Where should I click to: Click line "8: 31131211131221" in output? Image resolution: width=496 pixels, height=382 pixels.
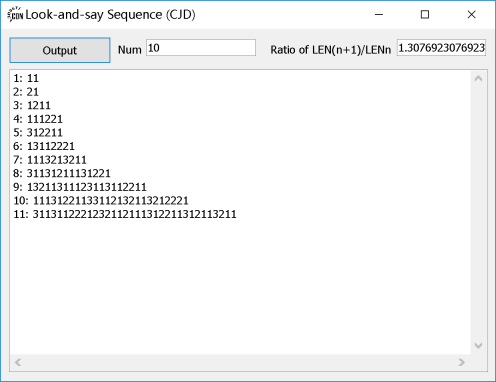pyautogui.click(x=62, y=173)
